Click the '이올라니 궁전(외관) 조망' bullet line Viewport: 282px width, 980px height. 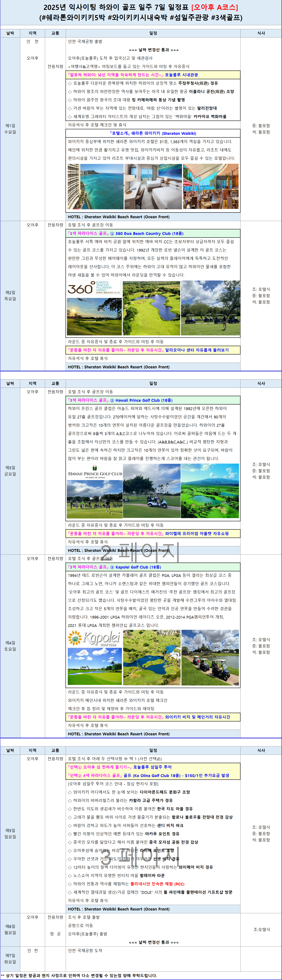(151, 92)
